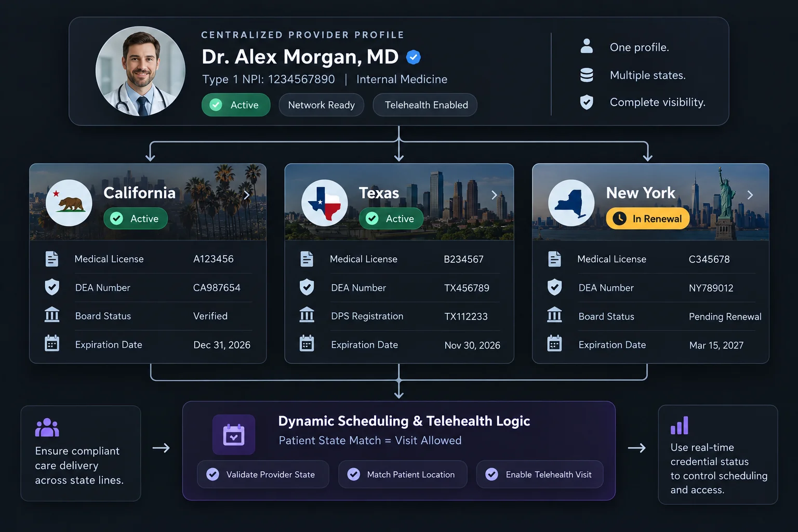Click the bar chart icon above real-time credential text

click(680, 425)
